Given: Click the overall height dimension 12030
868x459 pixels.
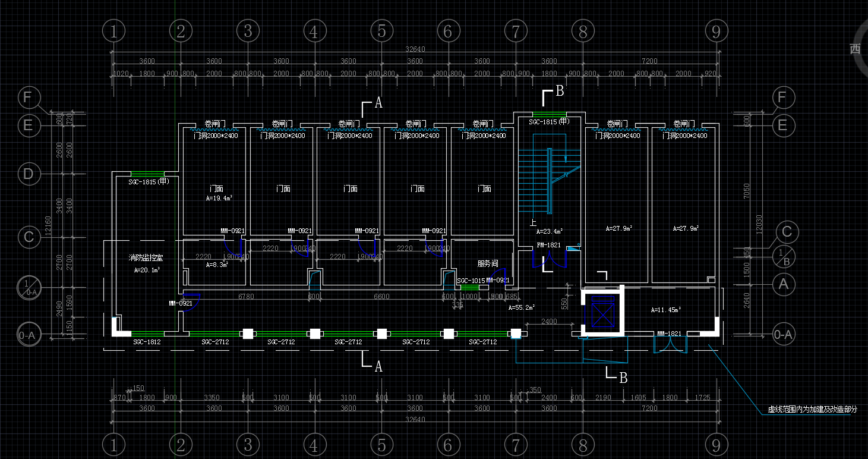Looking at the screenshot, I should pyautogui.click(x=758, y=226).
